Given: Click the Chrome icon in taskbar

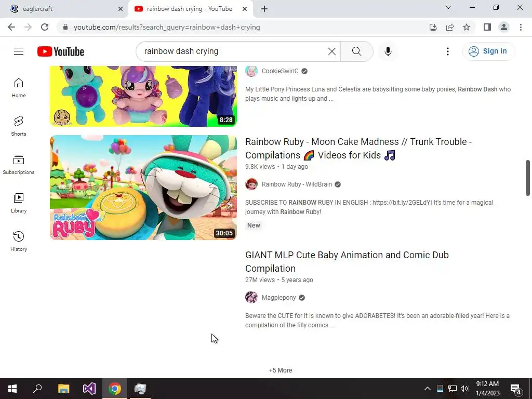Looking at the screenshot, I should (115, 389).
